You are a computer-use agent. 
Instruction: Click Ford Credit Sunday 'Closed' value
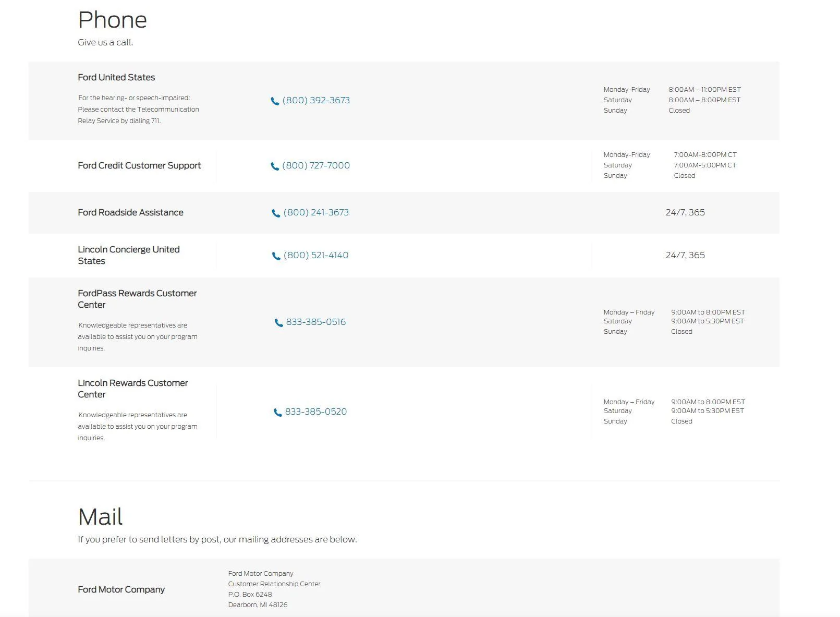click(x=685, y=176)
